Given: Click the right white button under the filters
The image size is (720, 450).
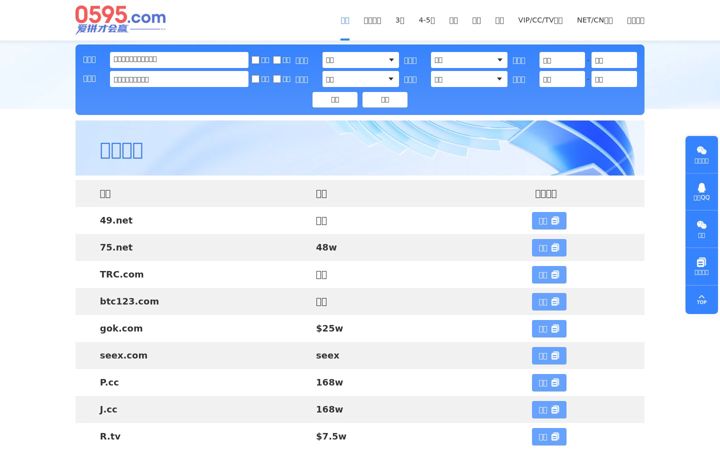Looking at the screenshot, I should 385,100.
